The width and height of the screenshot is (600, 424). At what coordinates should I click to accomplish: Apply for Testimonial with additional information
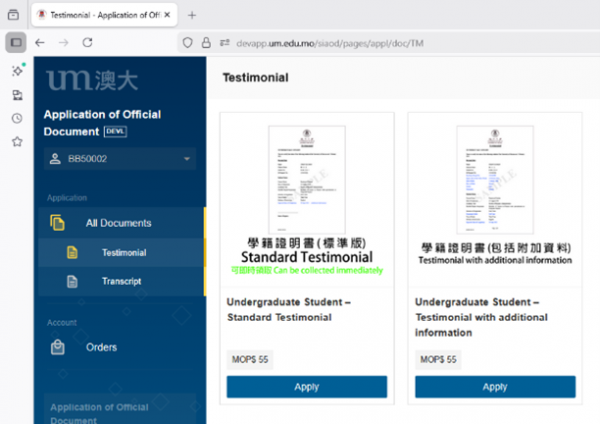(x=494, y=387)
